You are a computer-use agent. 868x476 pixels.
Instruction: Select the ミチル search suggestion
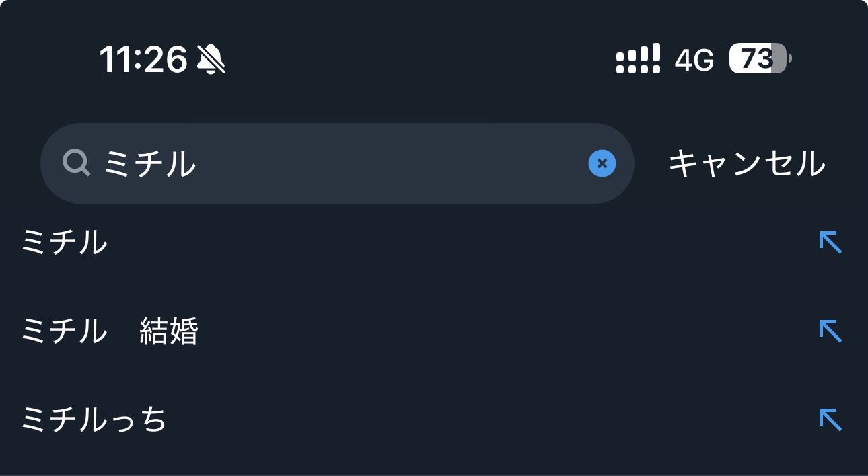point(65,242)
